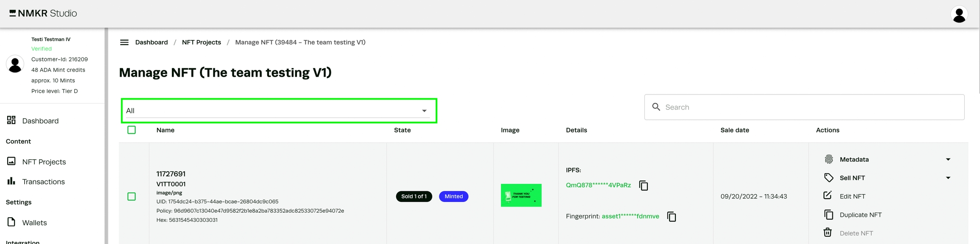The width and height of the screenshot is (980, 244).
Task: Go to Transactions in the sidebar
Action: 43,182
